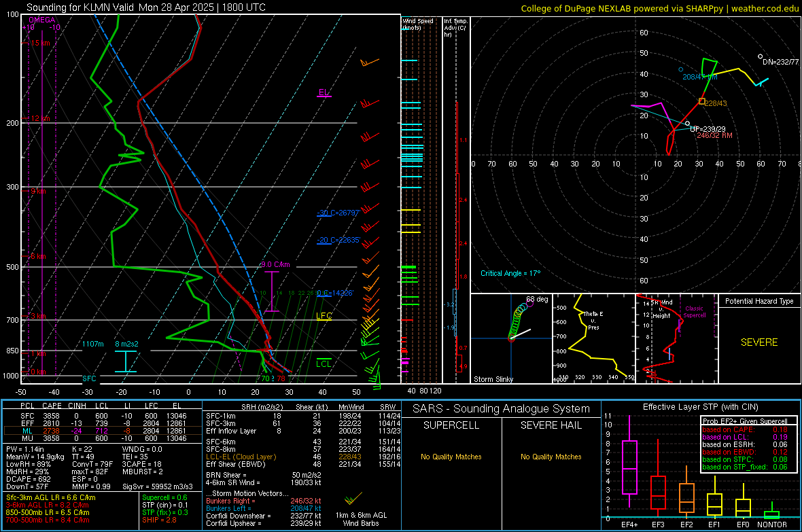Click the SHIP = 2.8 value
Viewport: 802px width, 532px height.
point(159,520)
